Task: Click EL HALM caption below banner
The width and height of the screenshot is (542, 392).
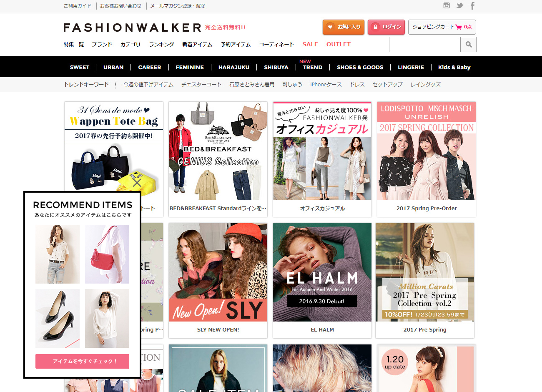Action: pos(322,329)
